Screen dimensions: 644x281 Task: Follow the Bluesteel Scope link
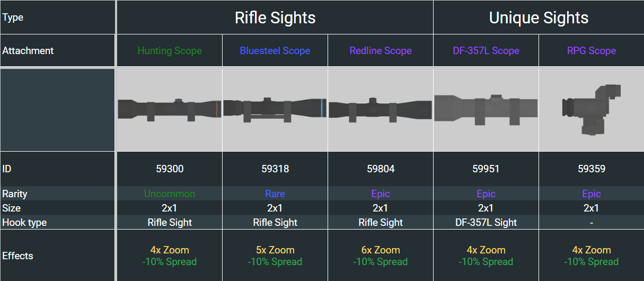[275, 51]
